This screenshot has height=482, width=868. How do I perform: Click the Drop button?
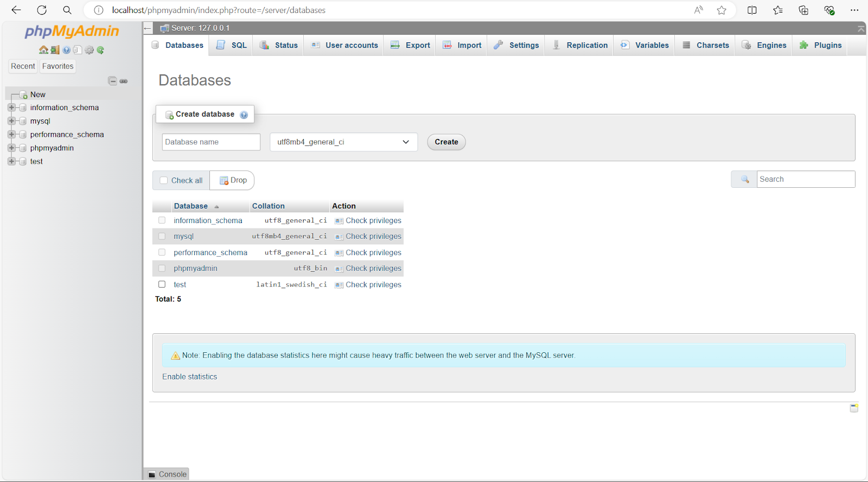pyautogui.click(x=233, y=180)
